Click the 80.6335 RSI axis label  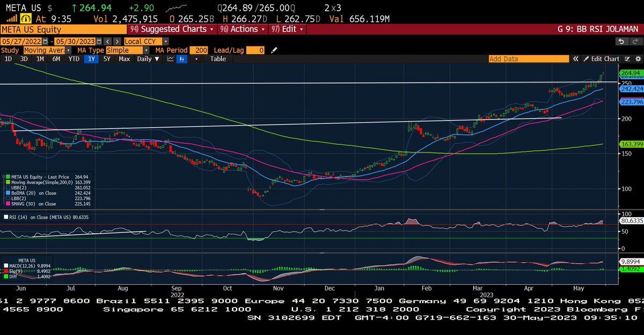(x=631, y=220)
